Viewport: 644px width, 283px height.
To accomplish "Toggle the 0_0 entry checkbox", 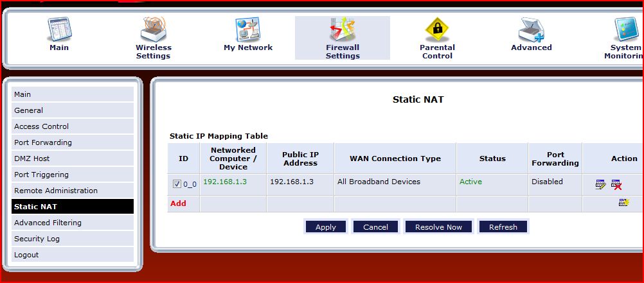I will (x=177, y=184).
